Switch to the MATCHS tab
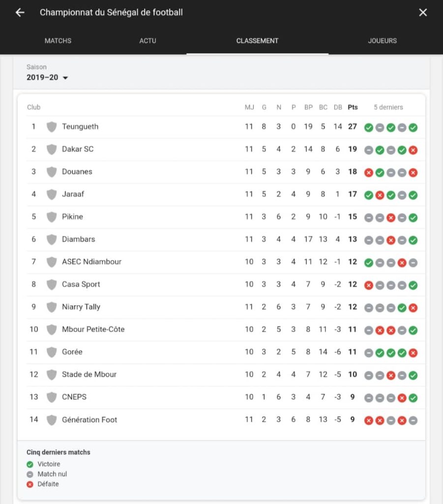 click(58, 41)
